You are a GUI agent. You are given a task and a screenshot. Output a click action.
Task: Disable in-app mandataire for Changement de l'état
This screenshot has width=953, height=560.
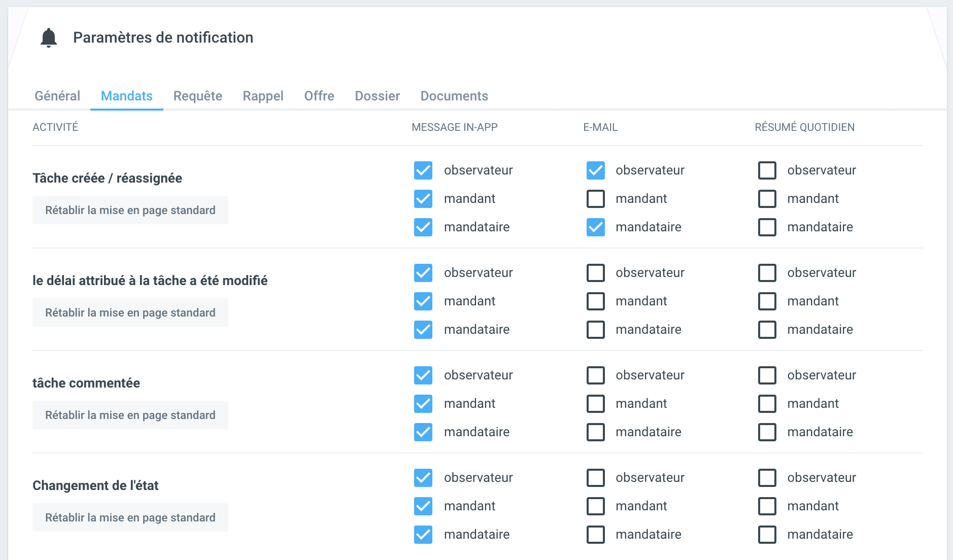pyautogui.click(x=423, y=535)
